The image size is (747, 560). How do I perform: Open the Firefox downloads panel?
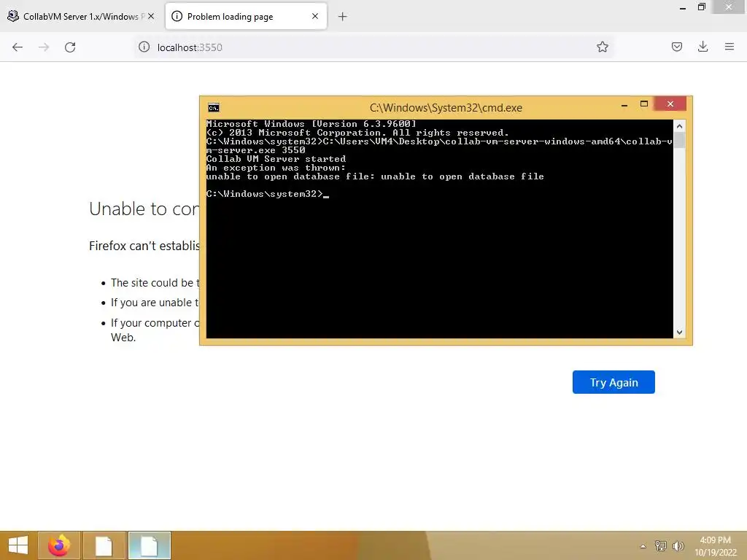tap(703, 47)
